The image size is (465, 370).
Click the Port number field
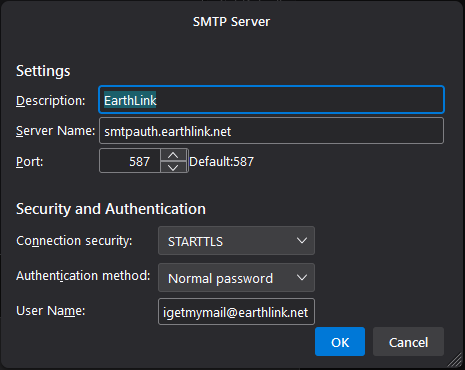(130, 161)
